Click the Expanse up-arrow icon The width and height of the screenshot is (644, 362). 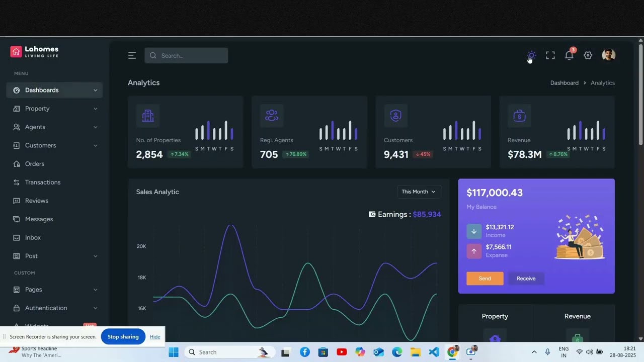click(x=474, y=251)
